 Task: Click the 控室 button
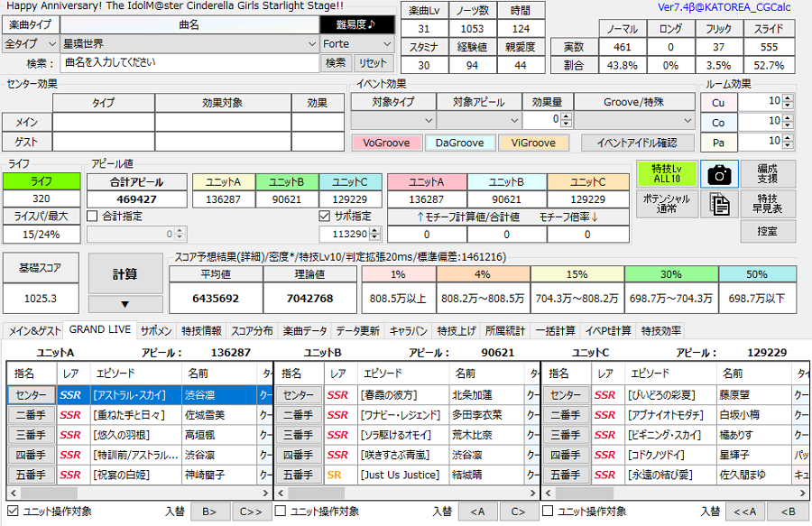(x=768, y=231)
